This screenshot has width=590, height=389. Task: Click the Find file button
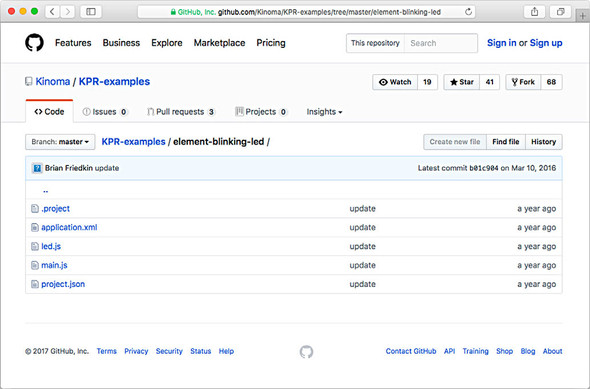(506, 142)
